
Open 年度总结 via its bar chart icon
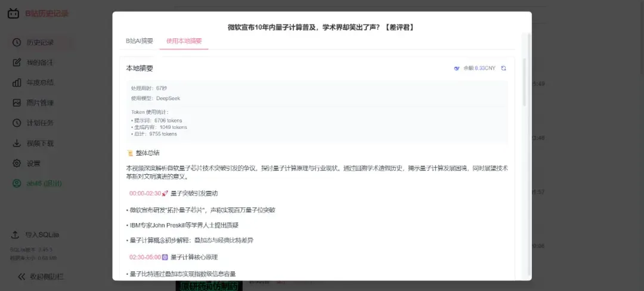tap(17, 82)
